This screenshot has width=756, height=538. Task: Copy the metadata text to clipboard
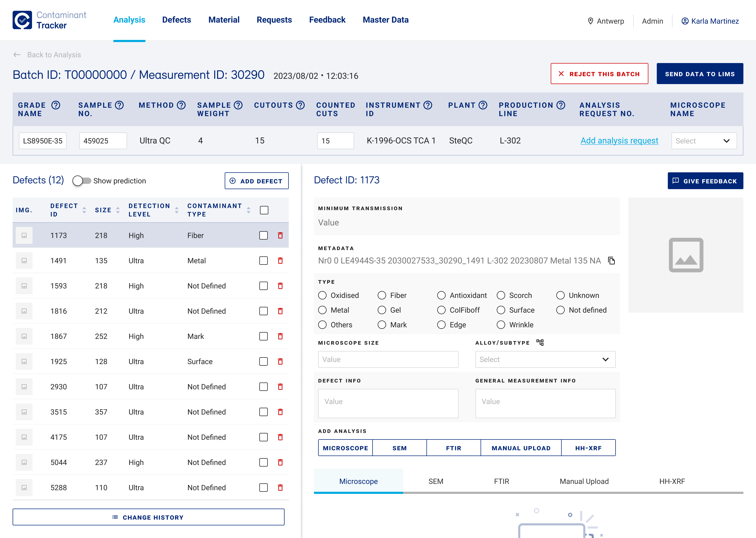(x=611, y=261)
